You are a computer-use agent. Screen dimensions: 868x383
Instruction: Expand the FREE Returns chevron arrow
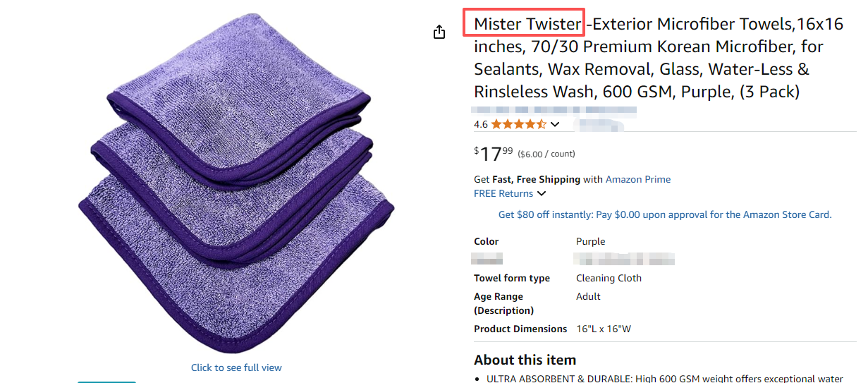[542, 194]
